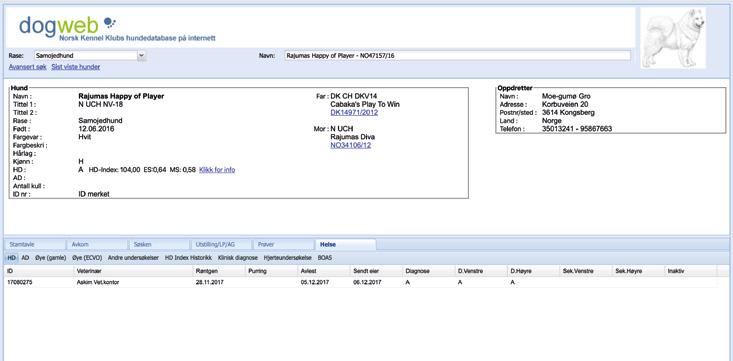
Task: Sort by the ID column header
Action: pyautogui.click(x=39, y=271)
